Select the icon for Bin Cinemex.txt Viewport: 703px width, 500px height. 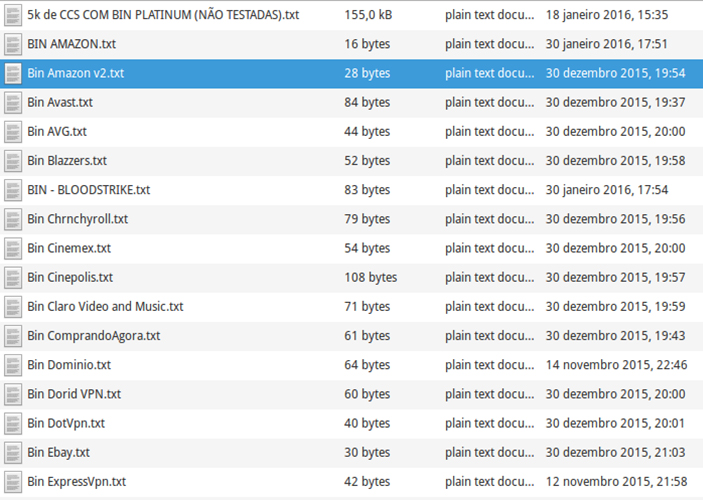pyautogui.click(x=12, y=248)
